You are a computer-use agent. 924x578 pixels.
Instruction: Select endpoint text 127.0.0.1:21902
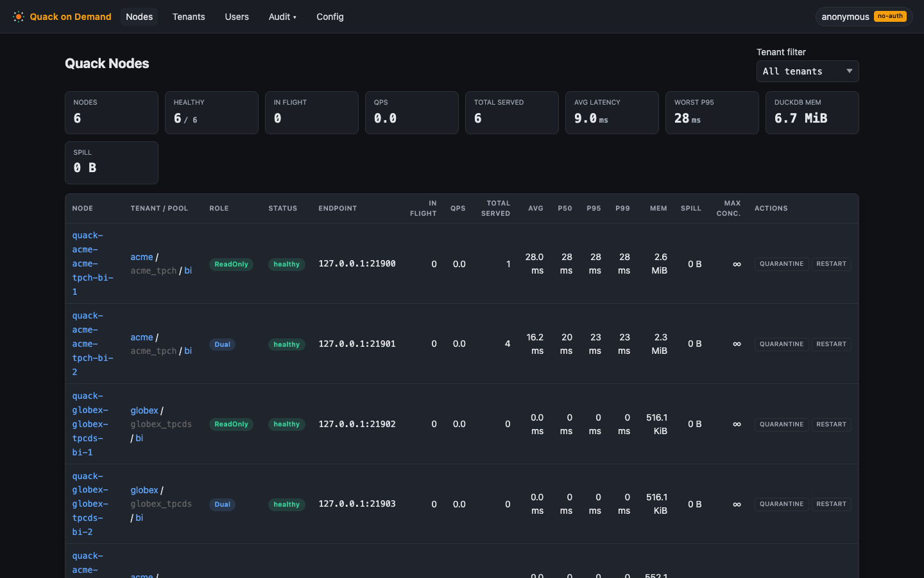tap(357, 425)
